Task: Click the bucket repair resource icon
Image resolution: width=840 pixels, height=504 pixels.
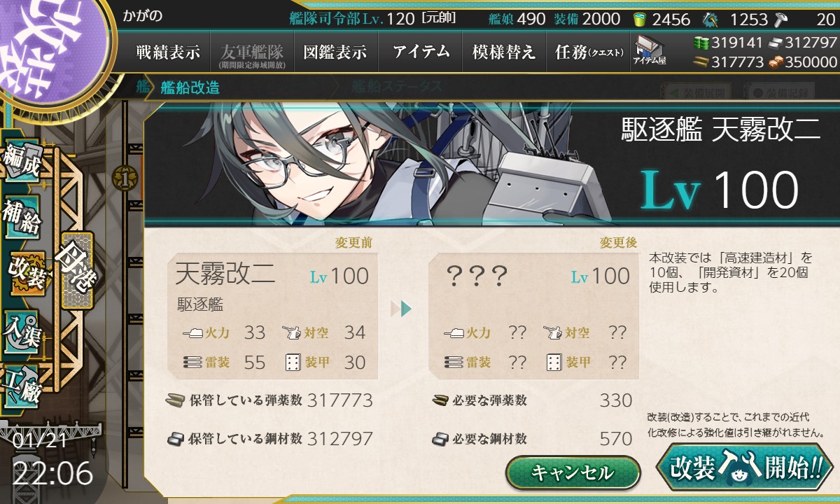Action: pyautogui.click(x=639, y=19)
